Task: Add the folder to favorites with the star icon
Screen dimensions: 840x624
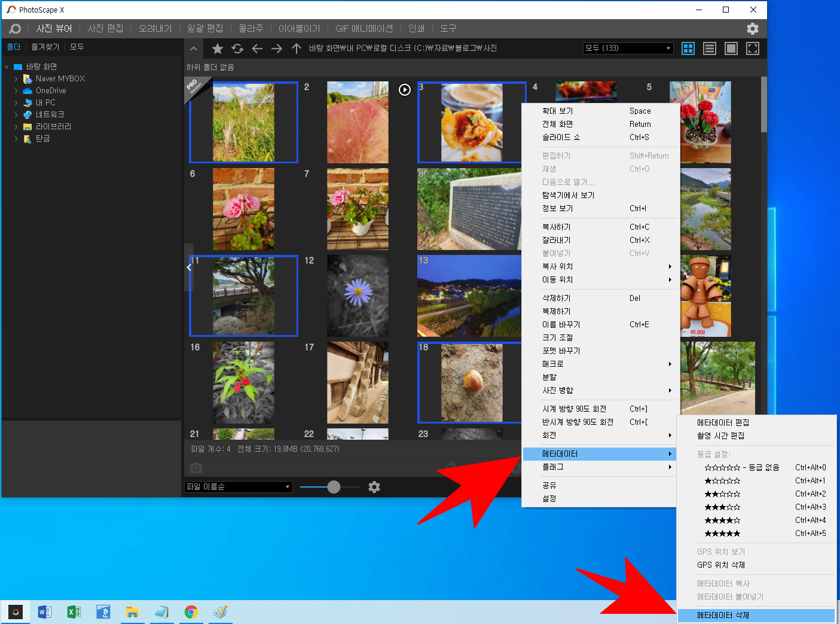Action: [218, 48]
